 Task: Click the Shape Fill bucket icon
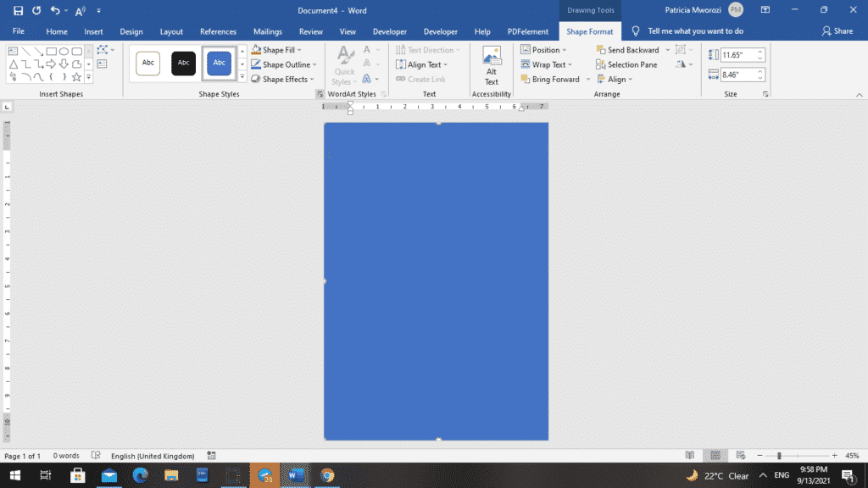pos(256,49)
